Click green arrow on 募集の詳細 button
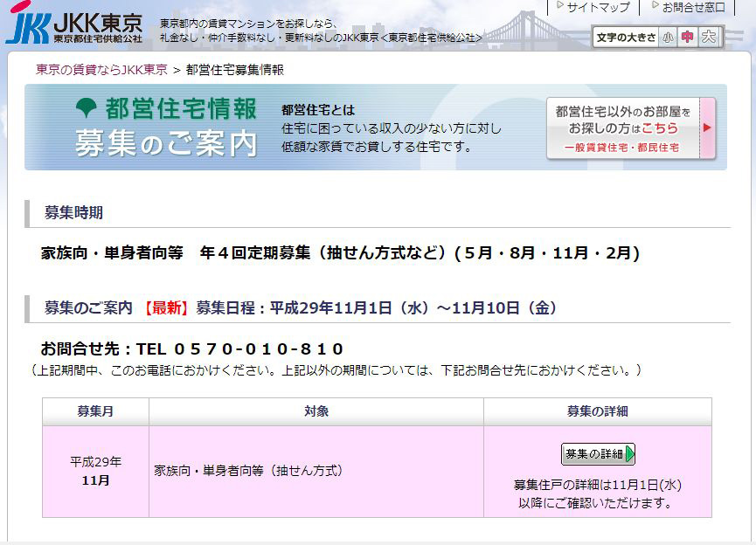Viewport: 756px width, 545px height. click(629, 454)
